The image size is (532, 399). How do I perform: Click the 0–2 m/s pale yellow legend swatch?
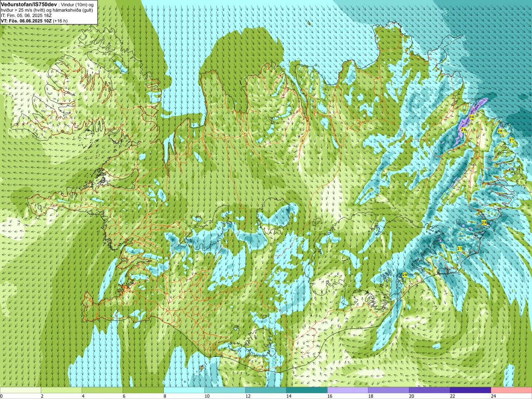[x=20, y=390]
